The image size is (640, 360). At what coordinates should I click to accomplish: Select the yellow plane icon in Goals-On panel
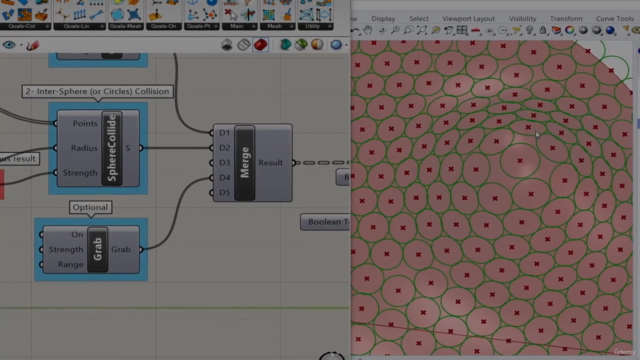(x=155, y=15)
